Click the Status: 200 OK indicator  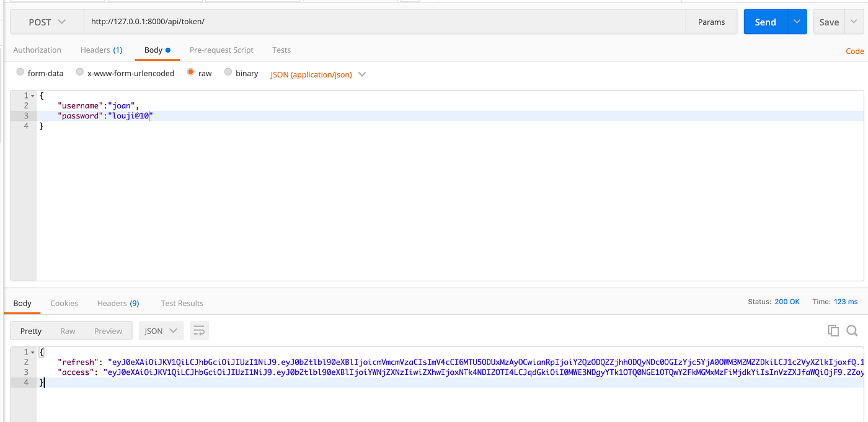point(774,302)
